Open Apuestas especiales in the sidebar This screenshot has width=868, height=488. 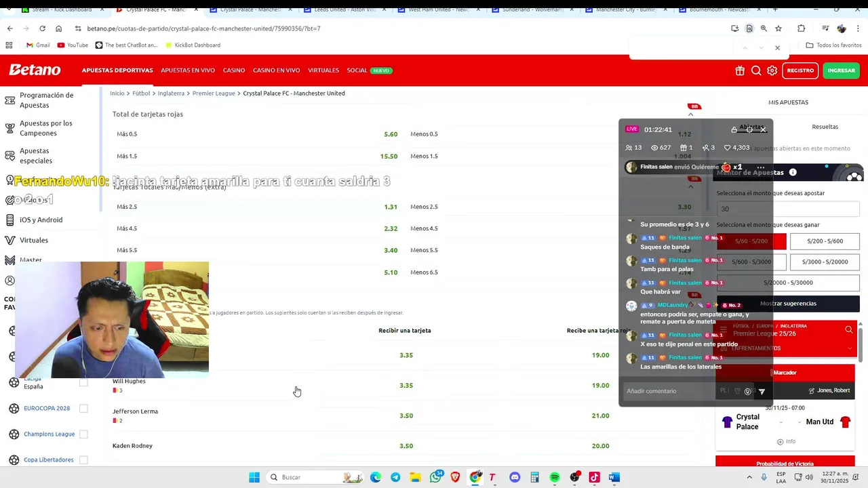click(36, 156)
